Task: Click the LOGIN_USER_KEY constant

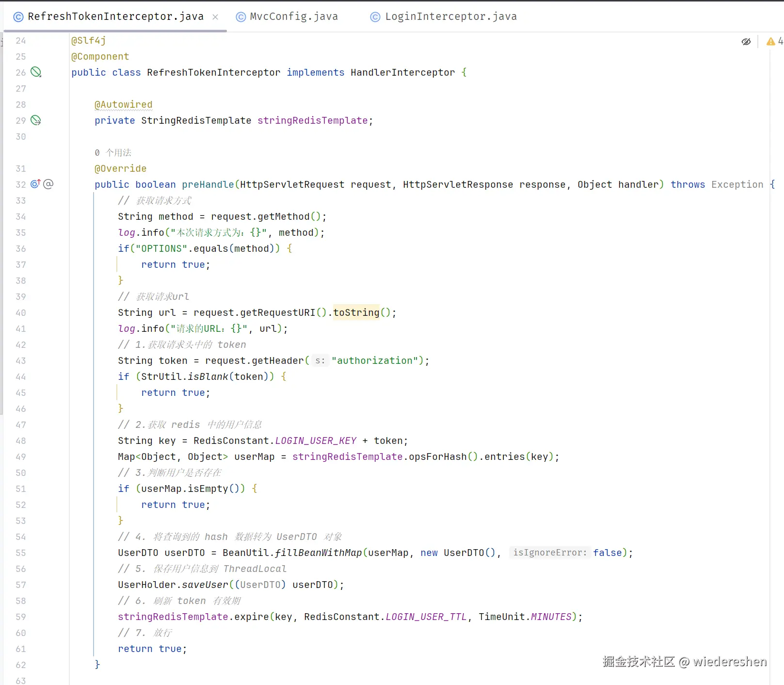Action: [316, 440]
